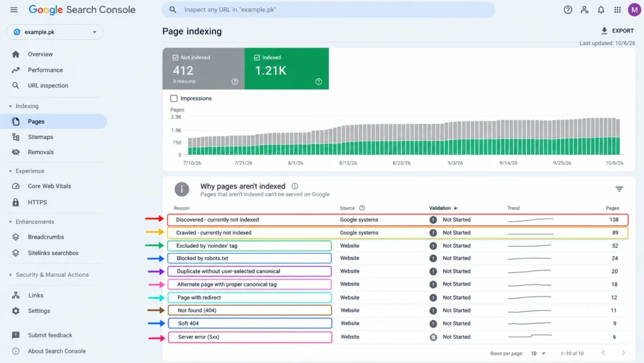644x363 pixels.
Task: Click the Links network icon
Action: pyautogui.click(x=16, y=295)
